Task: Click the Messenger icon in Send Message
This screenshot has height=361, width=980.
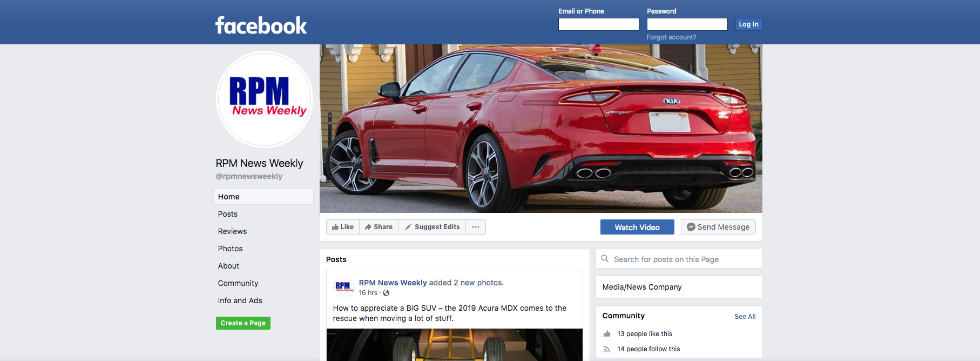Action: 691,227
